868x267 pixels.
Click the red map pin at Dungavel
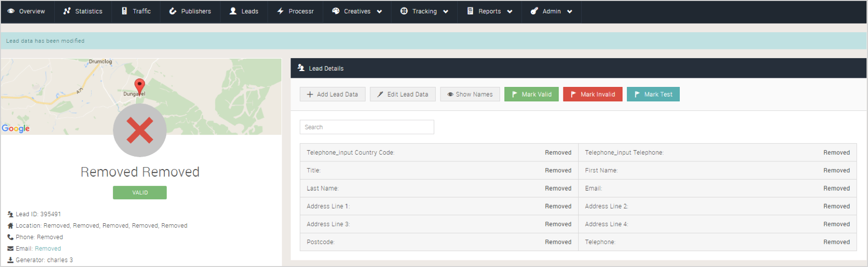coord(139,87)
